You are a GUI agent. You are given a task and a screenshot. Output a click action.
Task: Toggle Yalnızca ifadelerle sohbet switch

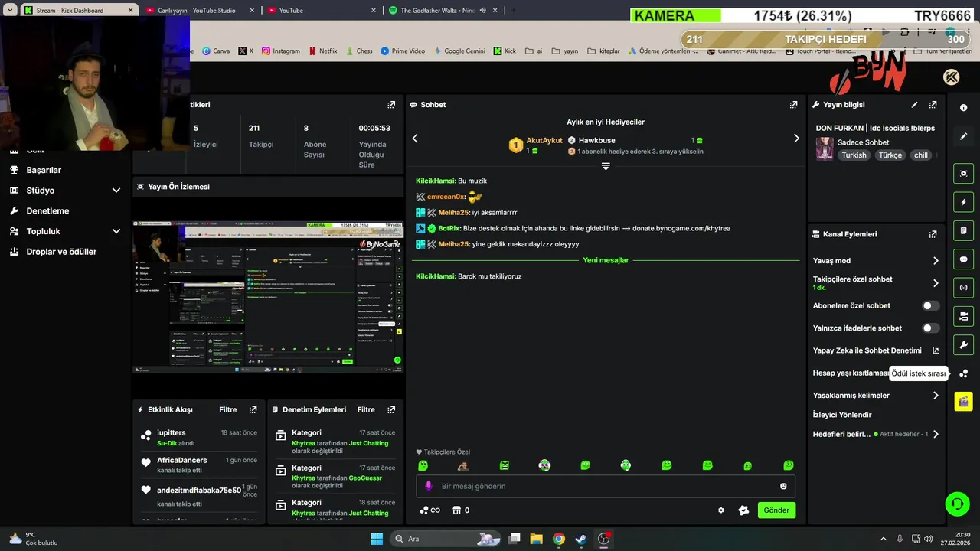click(x=930, y=328)
